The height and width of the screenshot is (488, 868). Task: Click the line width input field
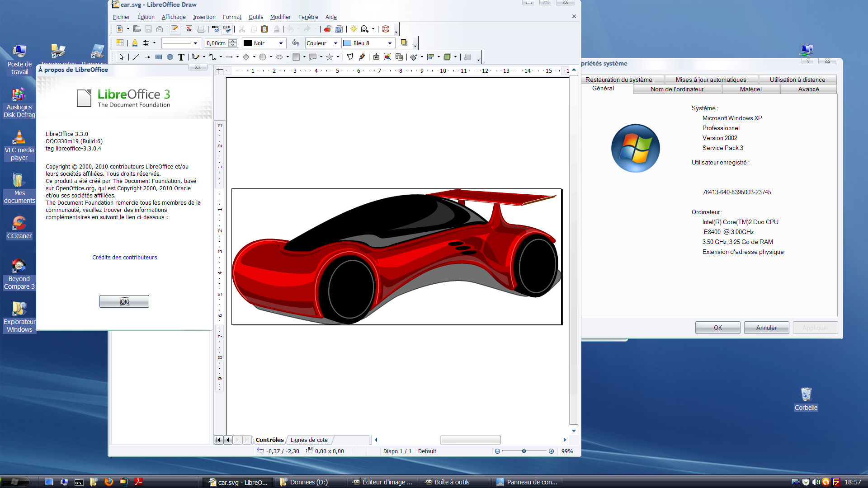(217, 43)
